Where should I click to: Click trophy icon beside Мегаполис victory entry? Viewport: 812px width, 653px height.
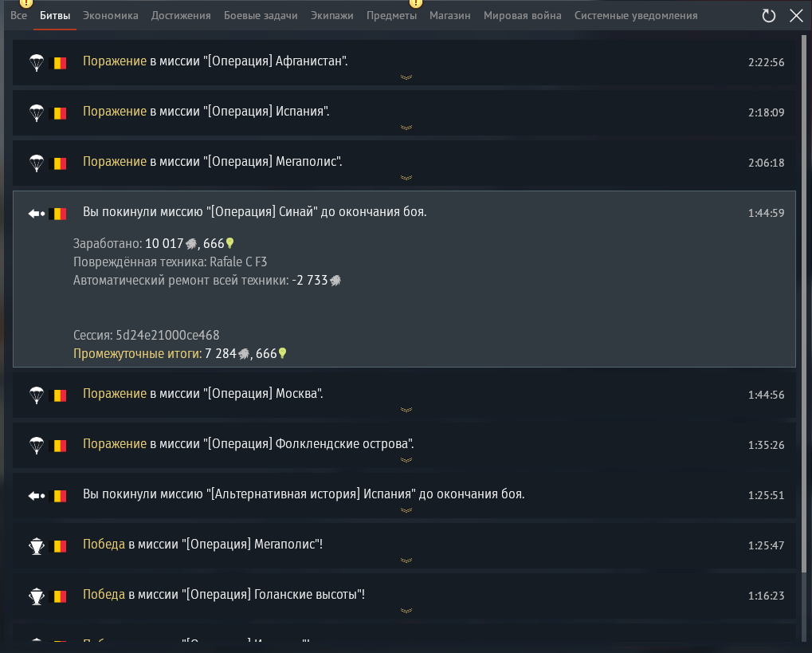[x=36, y=546]
